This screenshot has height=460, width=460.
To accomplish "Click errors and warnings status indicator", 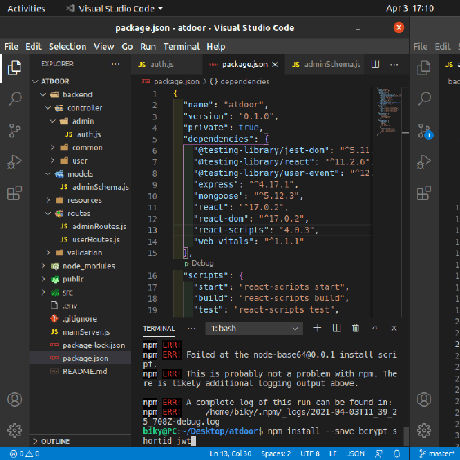I will pyautogui.click(x=24, y=454).
